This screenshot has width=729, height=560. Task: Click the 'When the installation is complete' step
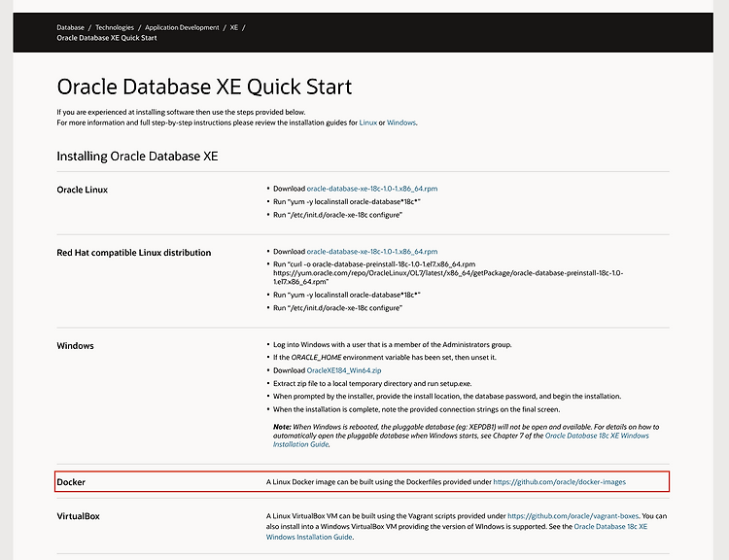pos(417,409)
